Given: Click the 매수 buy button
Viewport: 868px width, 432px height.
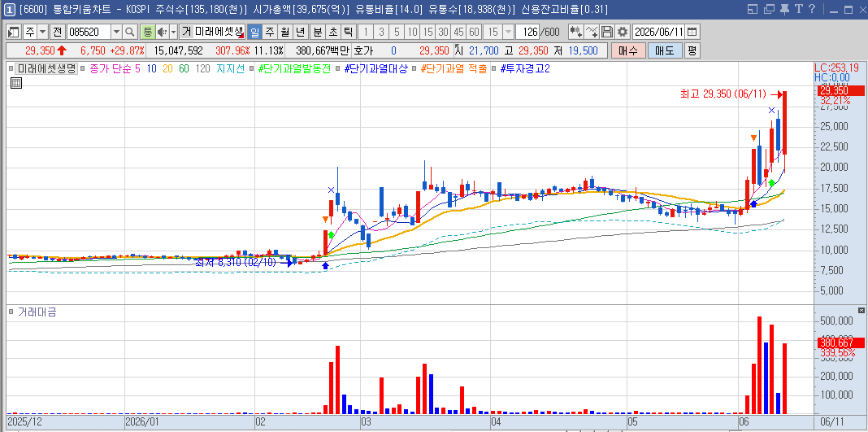Looking at the screenshot, I should [x=628, y=50].
